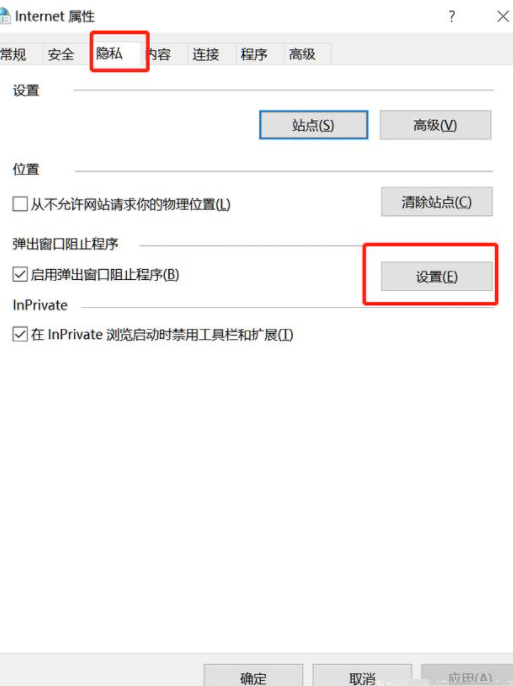The width and height of the screenshot is (513, 686).
Task: Click the help question mark icon
Action: [x=452, y=17]
